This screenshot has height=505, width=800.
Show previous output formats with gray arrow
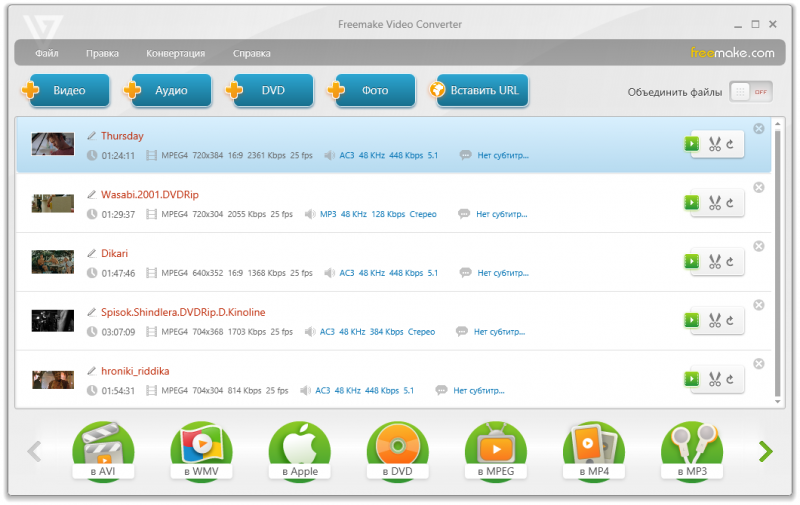click(x=34, y=451)
